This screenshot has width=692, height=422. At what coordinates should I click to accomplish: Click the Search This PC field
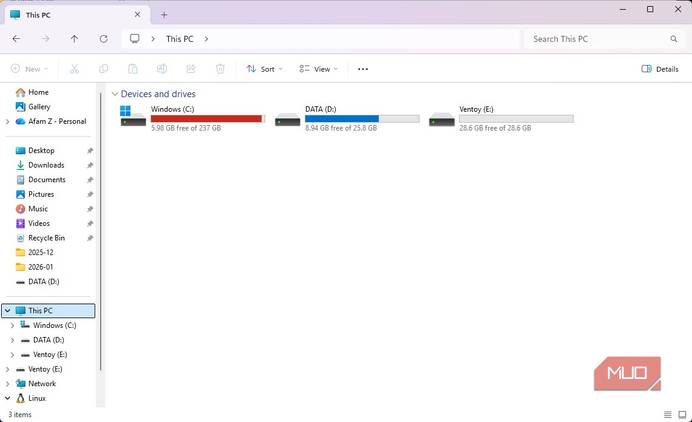click(x=603, y=39)
